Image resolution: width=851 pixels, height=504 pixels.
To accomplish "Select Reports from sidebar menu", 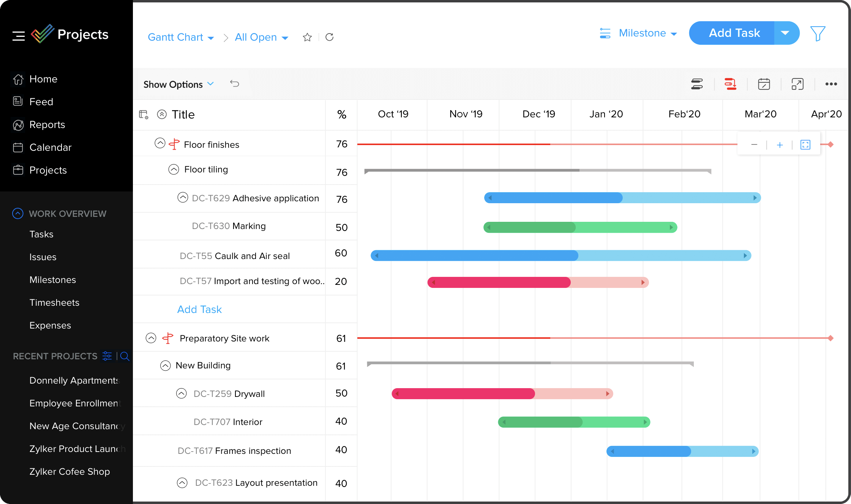I will click(x=47, y=124).
